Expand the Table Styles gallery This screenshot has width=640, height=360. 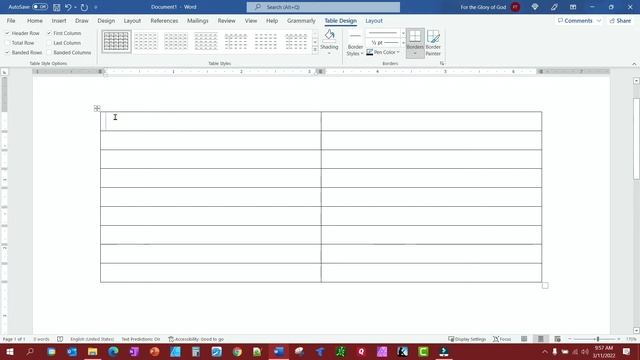[315, 50]
